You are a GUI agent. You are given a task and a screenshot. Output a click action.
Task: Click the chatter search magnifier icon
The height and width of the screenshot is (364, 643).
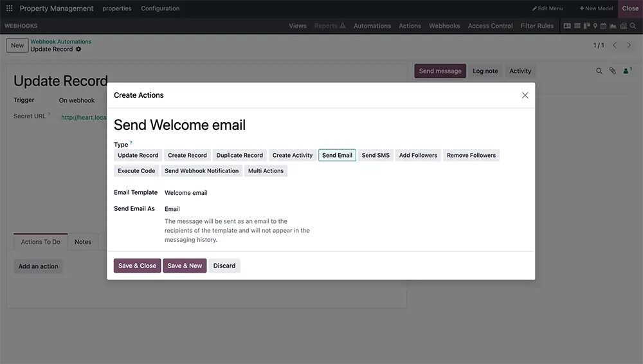pyautogui.click(x=599, y=71)
